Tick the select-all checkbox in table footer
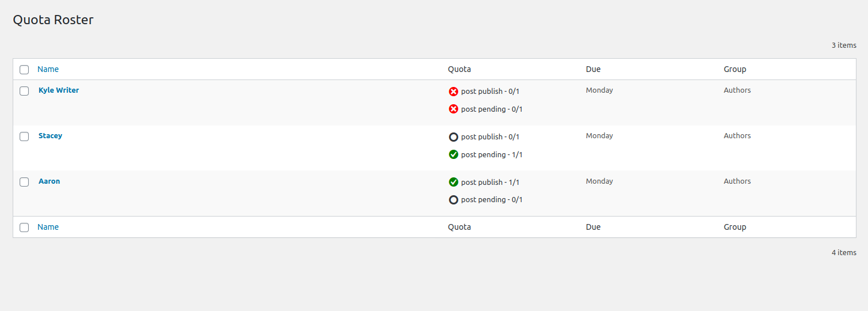 (x=24, y=227)
